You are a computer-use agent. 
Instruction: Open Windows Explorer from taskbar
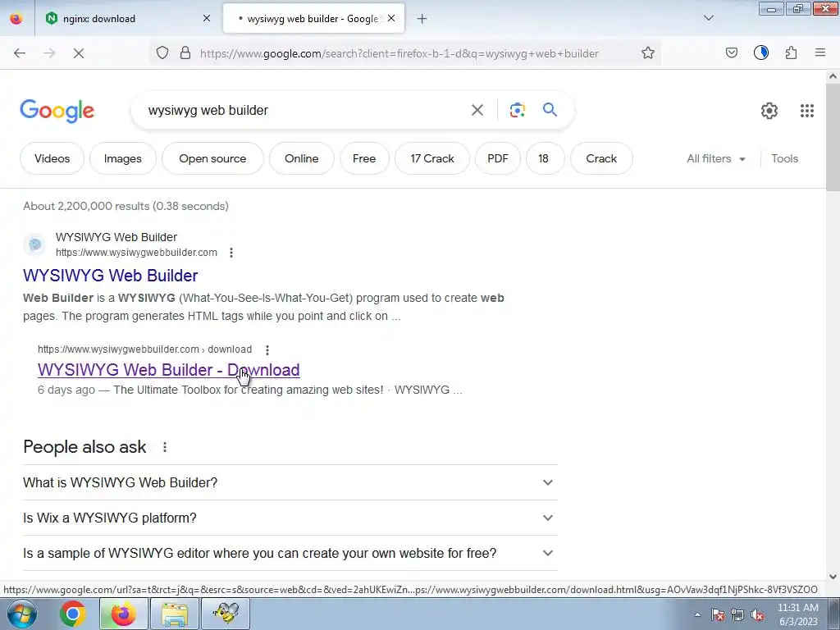pos(175,614)
